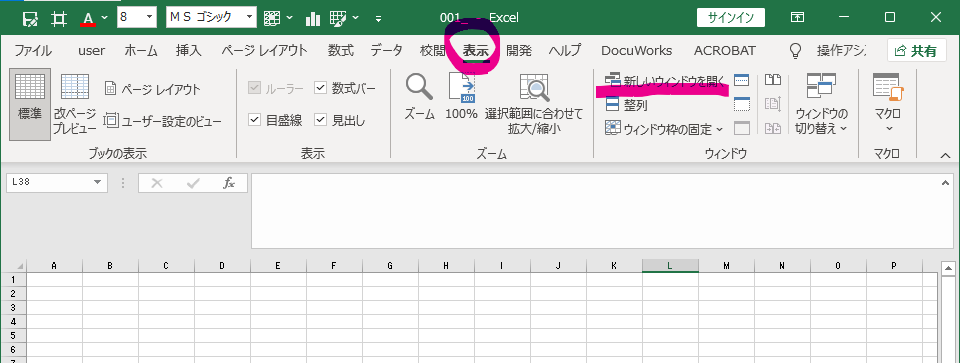
Task: Open the draw border dropdown arrow
Action: (x=356, y=18)
